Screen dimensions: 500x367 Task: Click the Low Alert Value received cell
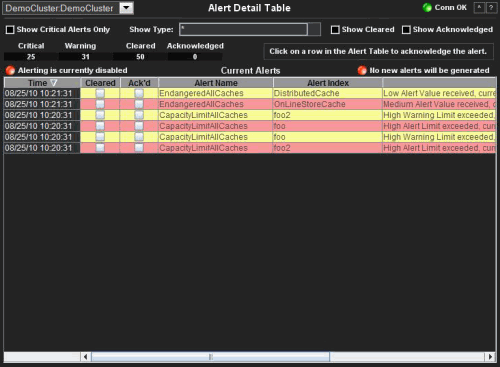(439, 93)
